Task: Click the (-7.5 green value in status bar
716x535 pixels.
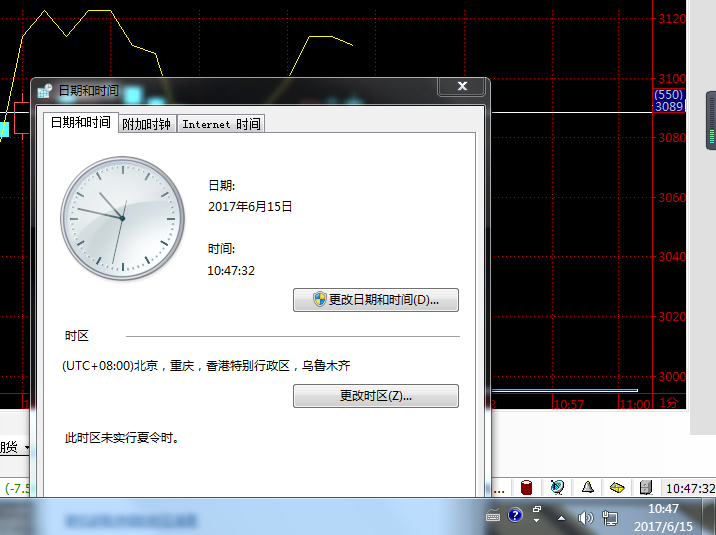Action: tap(17, 488)
